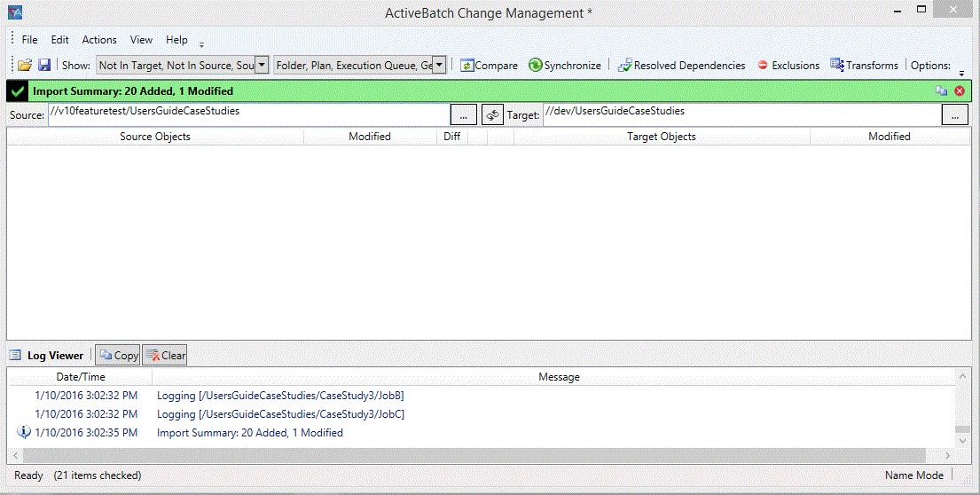This screenshot has height=495, width=980.
Task: Click the Ready status text
Action: [28, 475]
